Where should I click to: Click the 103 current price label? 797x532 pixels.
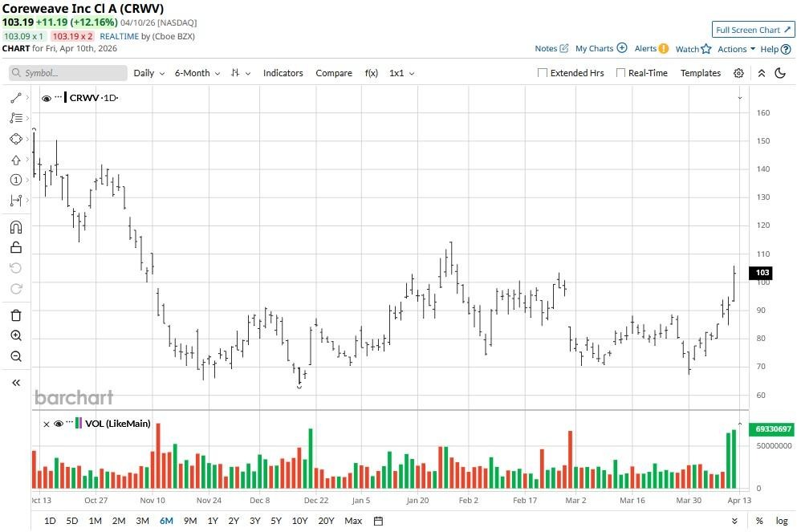pyautogui.click(x=761, y=273)
